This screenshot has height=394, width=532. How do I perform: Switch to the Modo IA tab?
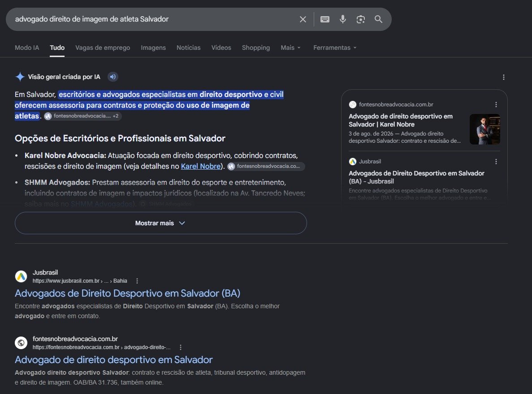click(x=27, y=48)
